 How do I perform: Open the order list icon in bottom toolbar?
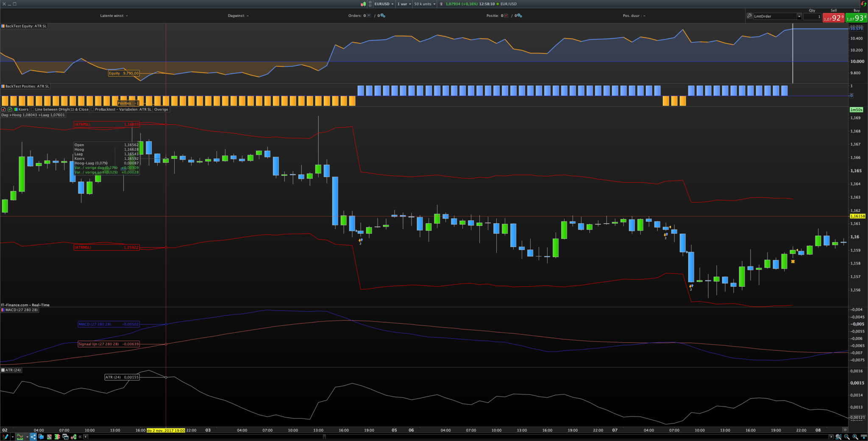pyautogui.click(x=49, y=437)
